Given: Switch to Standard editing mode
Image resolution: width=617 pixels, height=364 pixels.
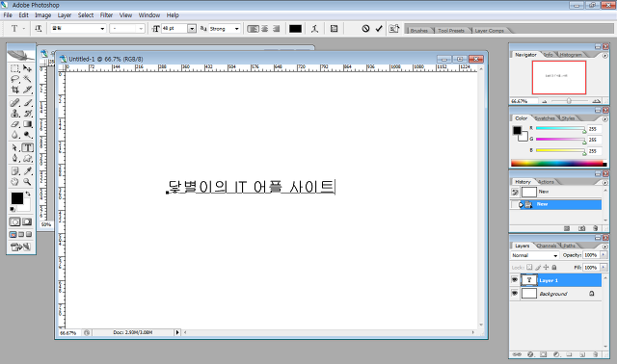Looking at the screenshot, I should tap(15, 222).
